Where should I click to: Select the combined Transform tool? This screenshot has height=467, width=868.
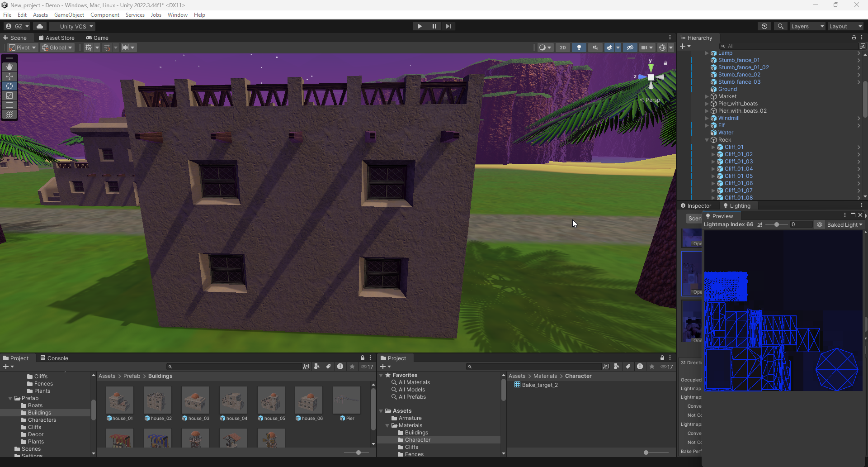[x=9, y=114]
